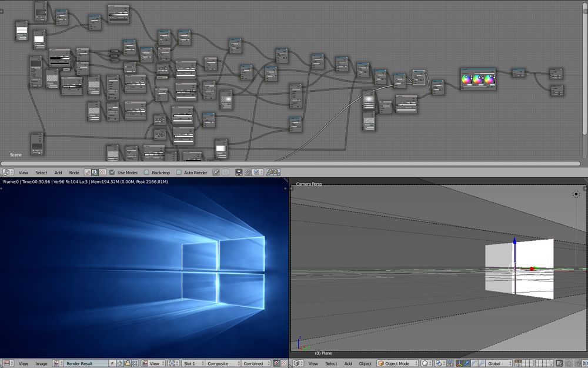The image size is (588, 368).
Task: Open image editor View mode dropdown
Action: [x=153, y=363]
